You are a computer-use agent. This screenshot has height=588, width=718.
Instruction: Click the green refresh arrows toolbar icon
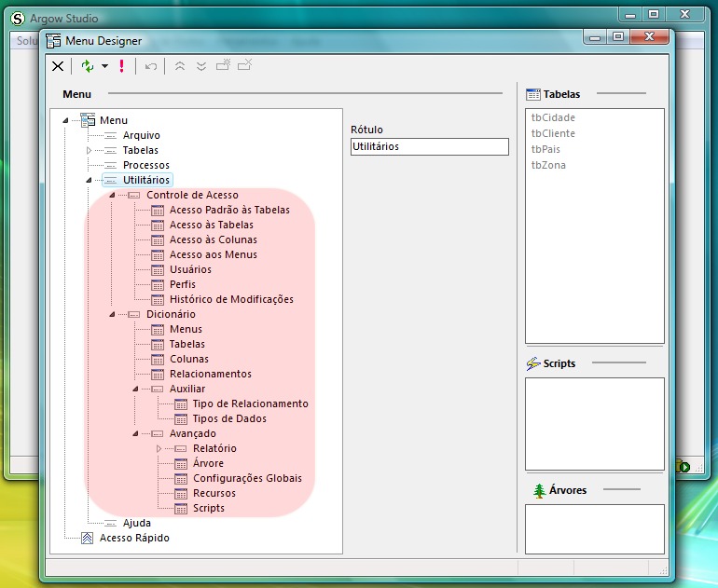click(87, 66)
